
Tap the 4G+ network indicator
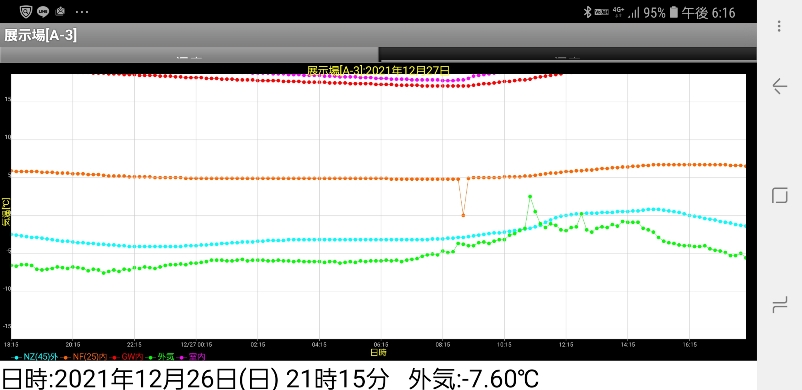pyautogui.click(x=619, y=12)
